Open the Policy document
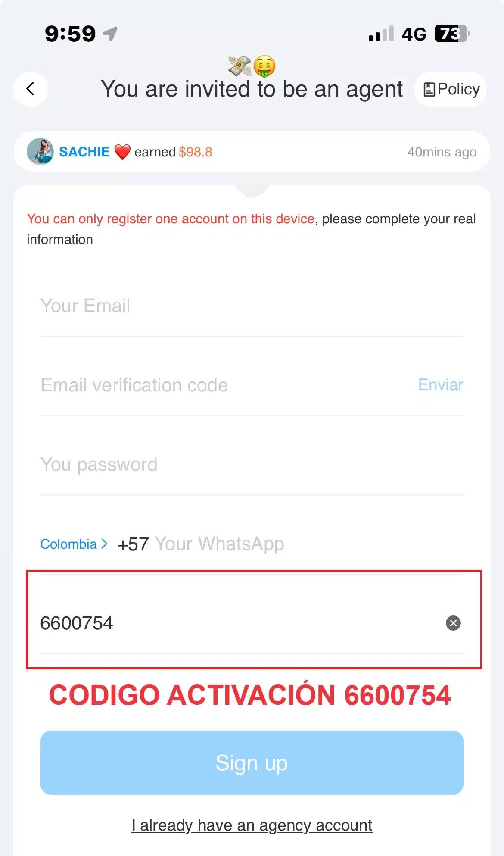The height and width of the screenshot is (856, 504). pos(451,89)
